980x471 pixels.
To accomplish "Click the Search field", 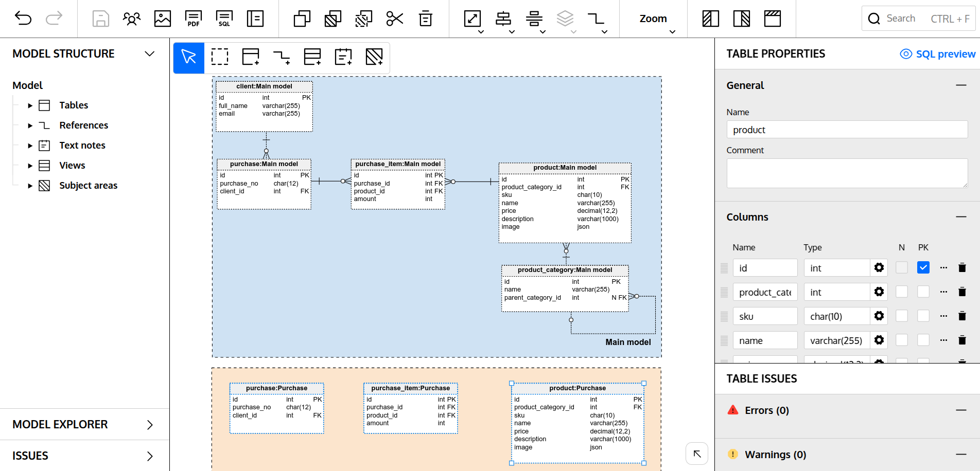I will (919, 19).
